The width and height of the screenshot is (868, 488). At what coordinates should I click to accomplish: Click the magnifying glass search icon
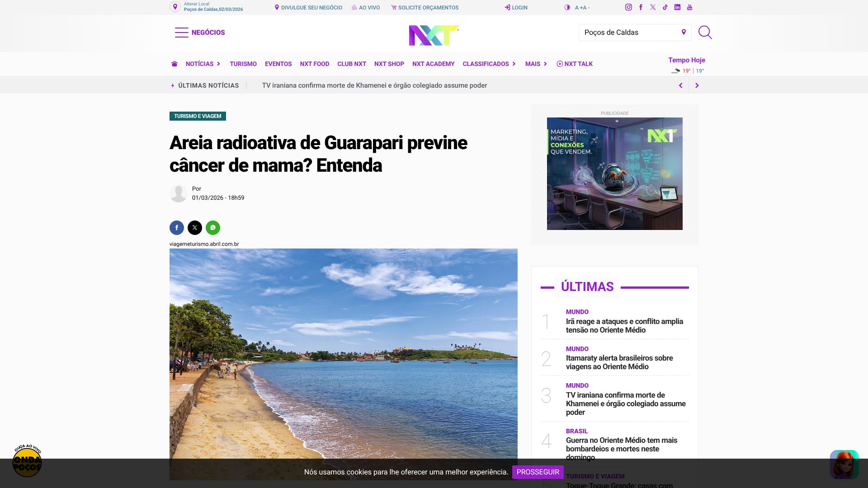(x=705, y=33)
